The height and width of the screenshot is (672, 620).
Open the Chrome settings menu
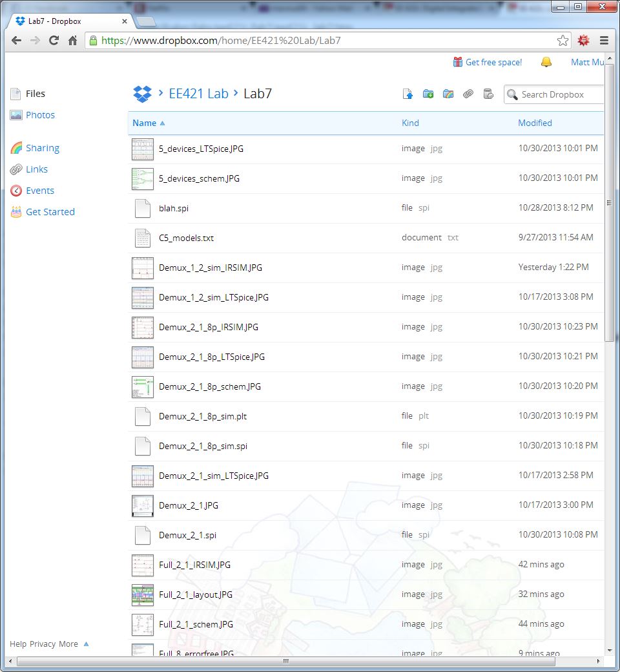(x=604, y=40)
